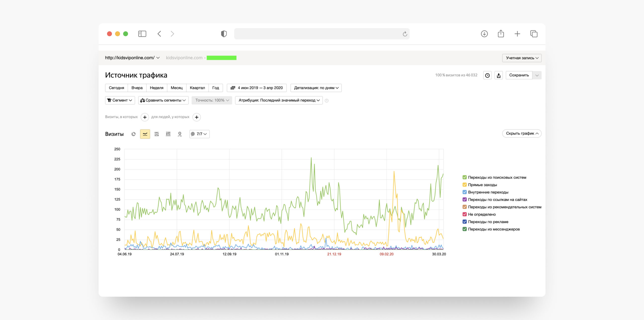
Task: Select the column chart view icon
Action: click(168, 134)
